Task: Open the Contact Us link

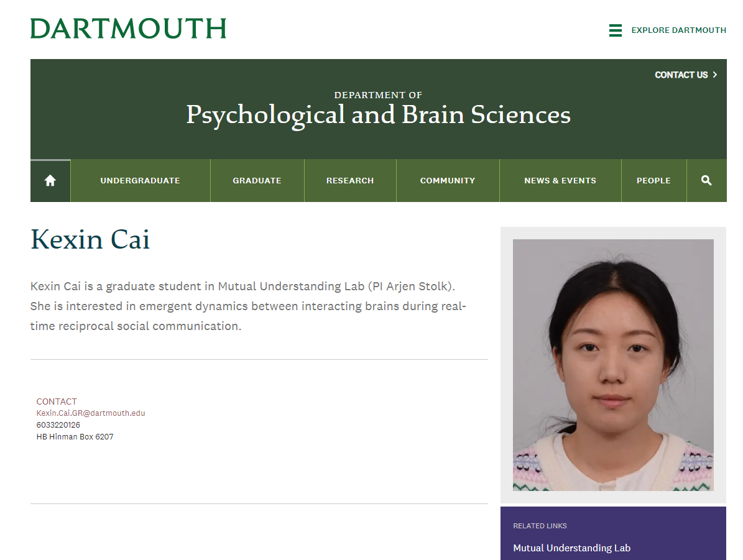Action: [x=681, y=75]
